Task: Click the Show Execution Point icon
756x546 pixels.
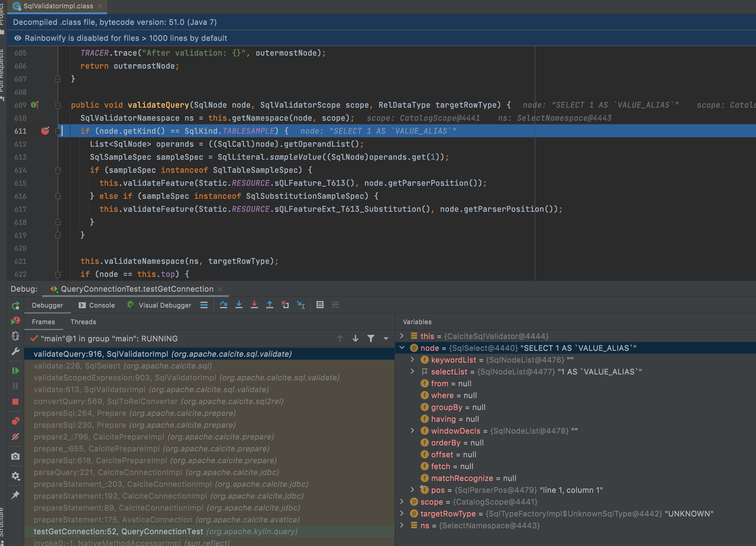Action: 204,305
